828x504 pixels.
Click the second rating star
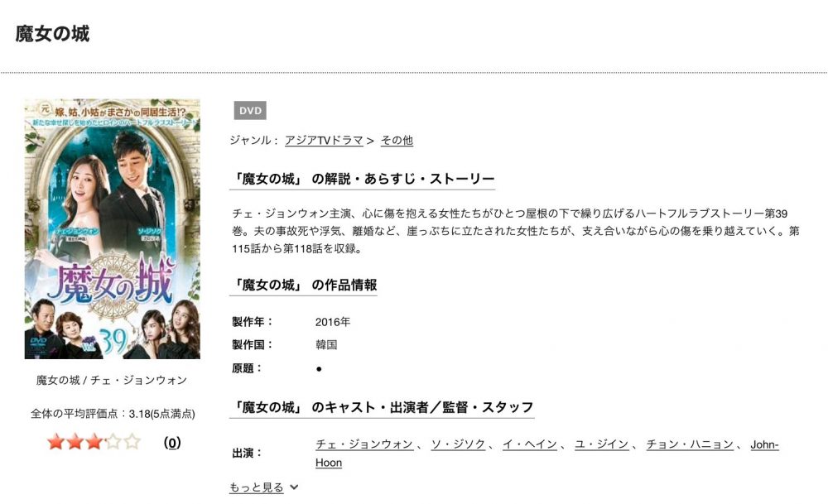pos(75,442)
